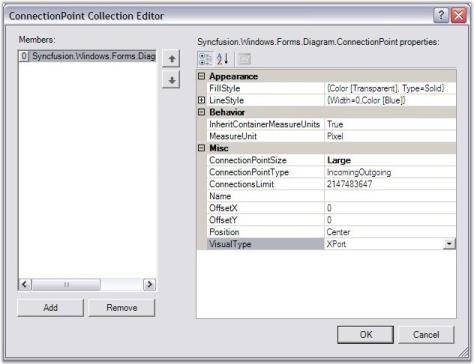Move selected member down with arrow button
474x364 pixels.
[x=171, y=80]
